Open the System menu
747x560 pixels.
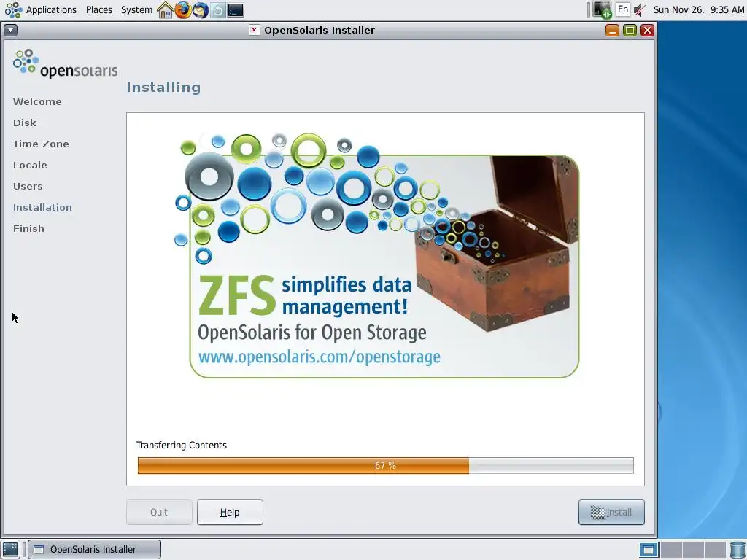tap(136, 10)
